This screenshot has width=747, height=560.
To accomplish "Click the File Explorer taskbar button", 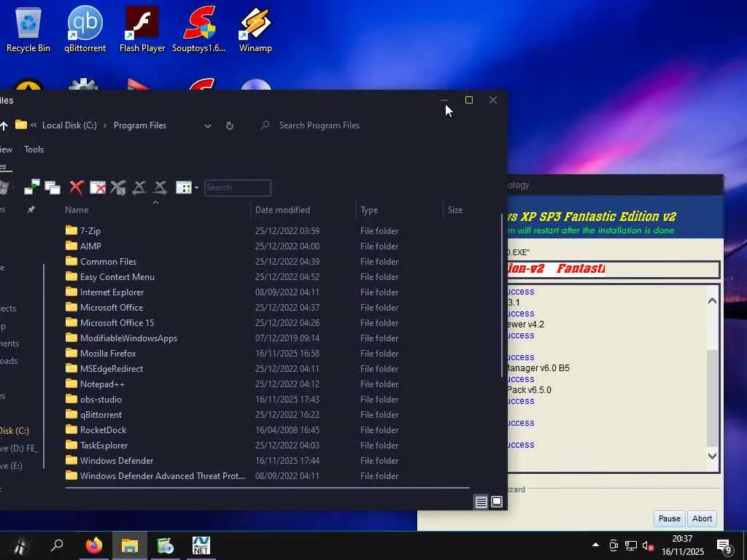I will (130, 545).
